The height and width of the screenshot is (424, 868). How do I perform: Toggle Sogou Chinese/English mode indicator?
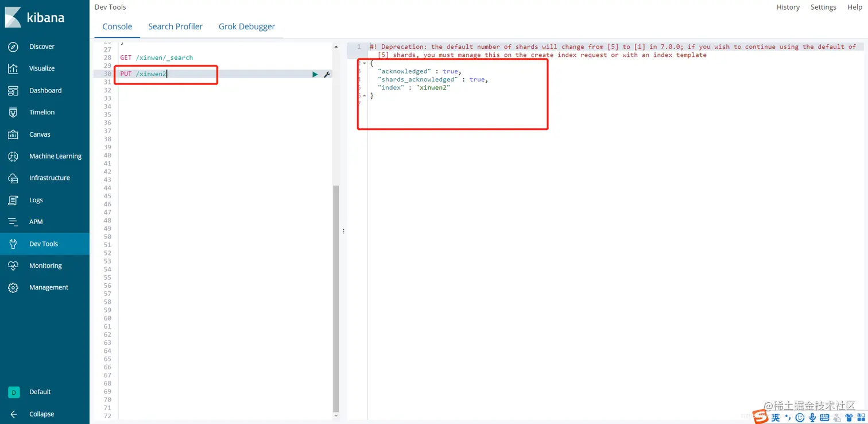coord(776,418)
